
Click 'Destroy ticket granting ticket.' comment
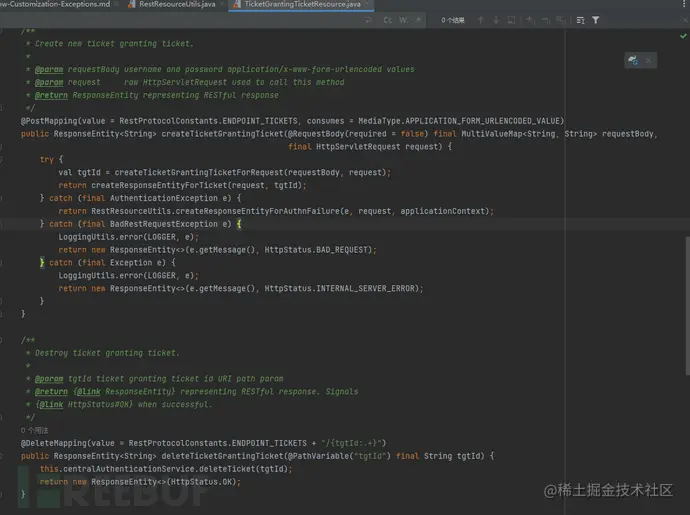coord(107,353)
